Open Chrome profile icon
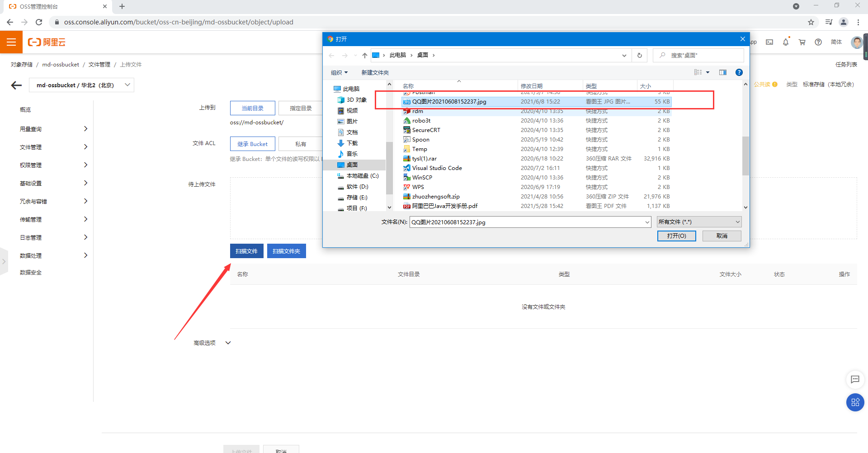 click(x=844, y=22)
